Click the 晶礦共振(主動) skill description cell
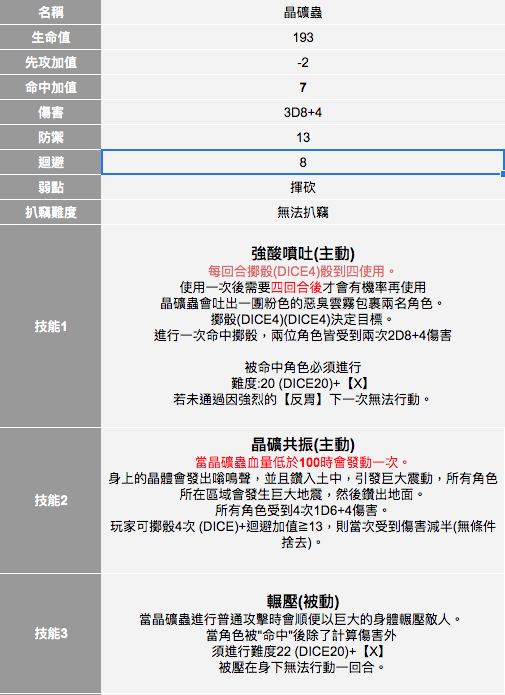 pos(303,500)
